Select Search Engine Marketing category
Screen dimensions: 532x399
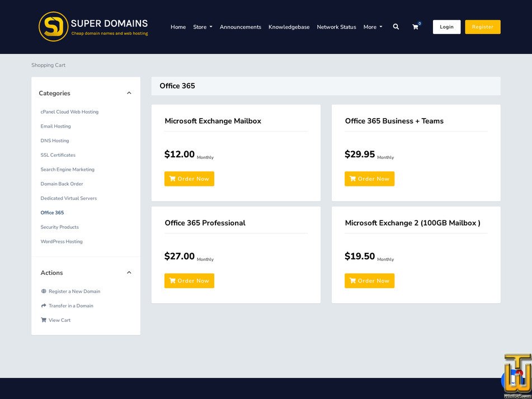[x=68, y=170]
